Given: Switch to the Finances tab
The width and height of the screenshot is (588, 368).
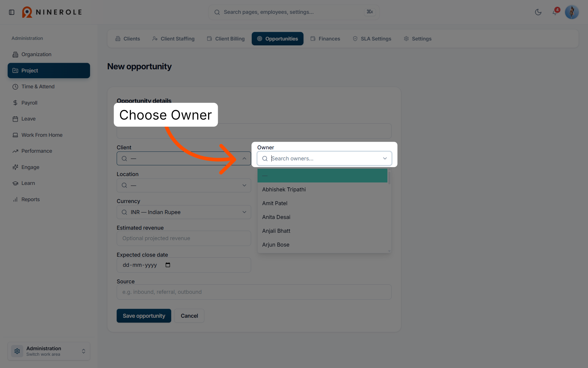Looking at the screenshot, I should click(325, 39).
